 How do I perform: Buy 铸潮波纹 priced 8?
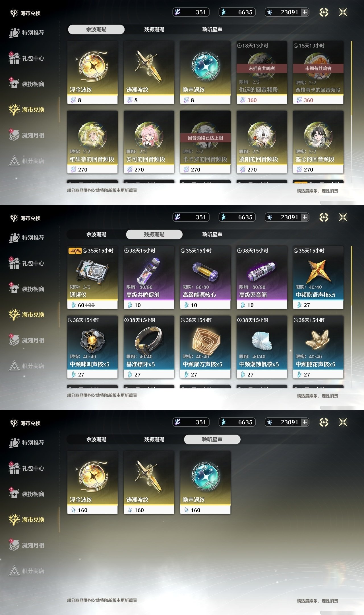149,73
